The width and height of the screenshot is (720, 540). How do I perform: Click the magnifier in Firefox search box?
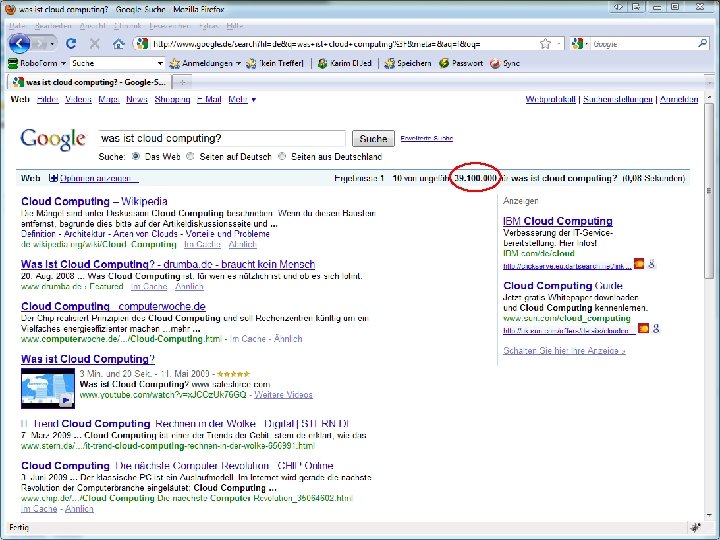point(702,44)
